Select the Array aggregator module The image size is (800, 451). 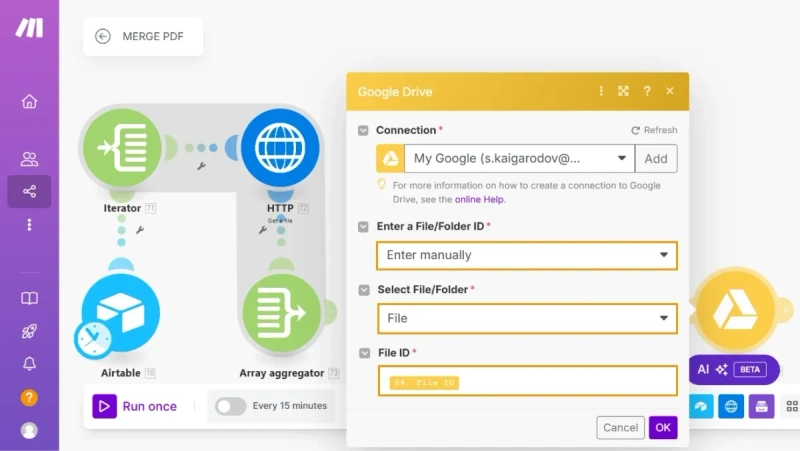(x=281, y=312)
